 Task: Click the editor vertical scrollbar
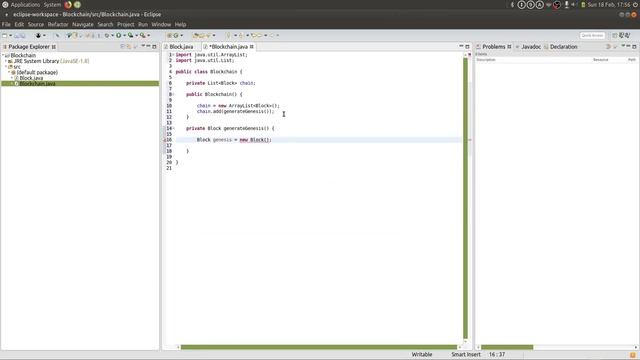(465, 198)
